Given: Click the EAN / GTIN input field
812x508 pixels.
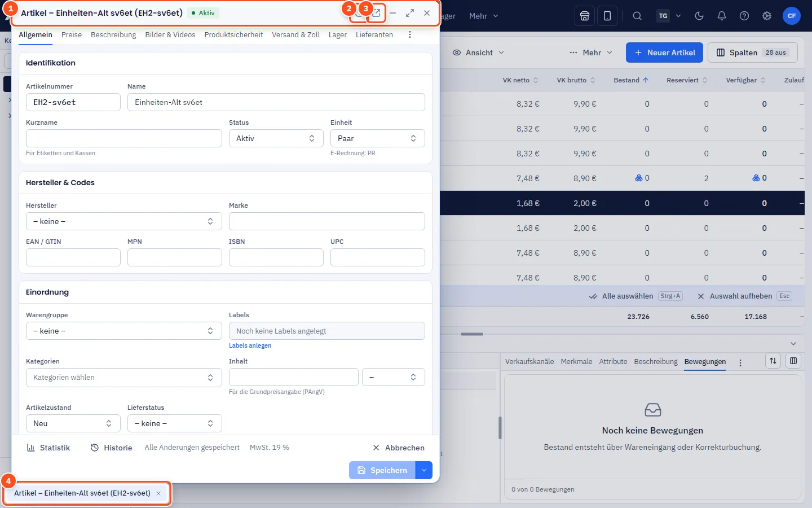Looking at the screenshot, I should 73,257.
